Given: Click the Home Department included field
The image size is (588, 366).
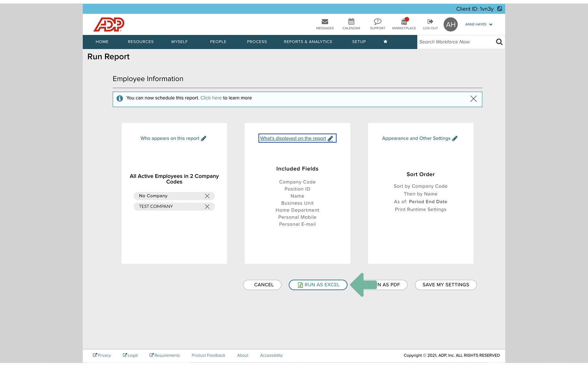Looking at the screenshot, I should click(x=297, y=210).
